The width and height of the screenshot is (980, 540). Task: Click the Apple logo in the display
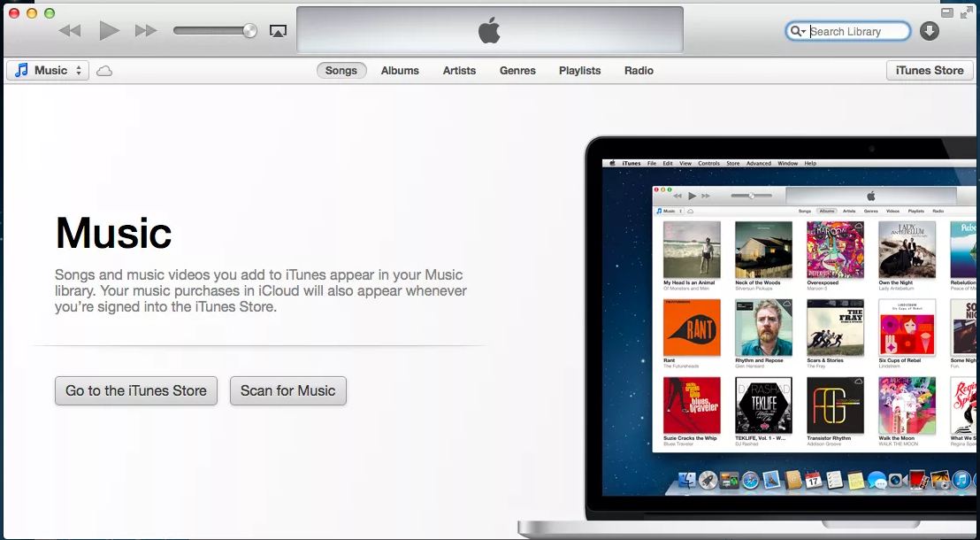tap(489, 30)
